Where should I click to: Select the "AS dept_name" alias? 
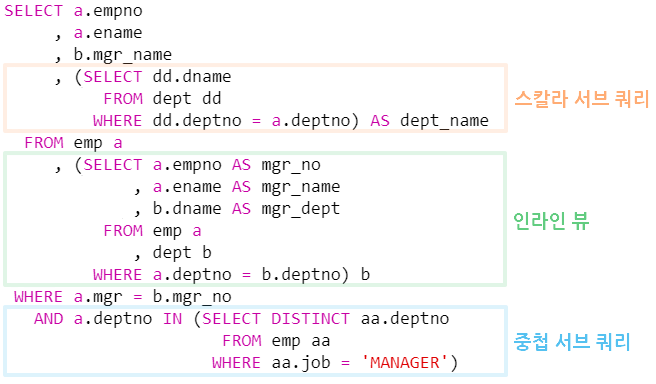(x=430, y=121)
